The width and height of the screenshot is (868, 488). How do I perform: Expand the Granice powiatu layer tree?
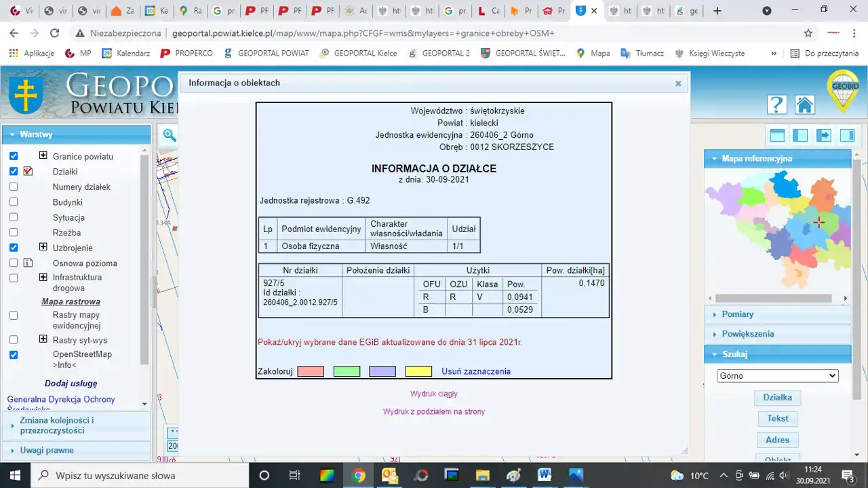43,156
